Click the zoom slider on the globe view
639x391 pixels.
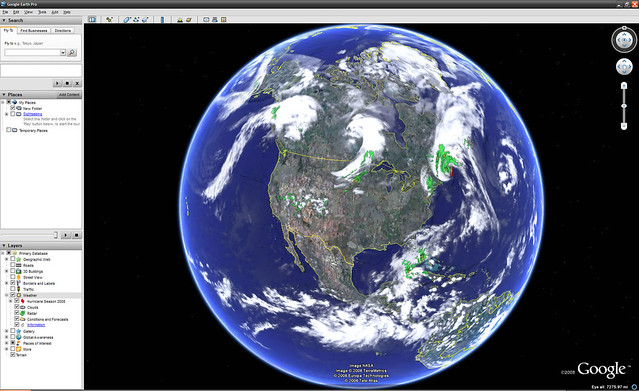[x=624, y=106]
